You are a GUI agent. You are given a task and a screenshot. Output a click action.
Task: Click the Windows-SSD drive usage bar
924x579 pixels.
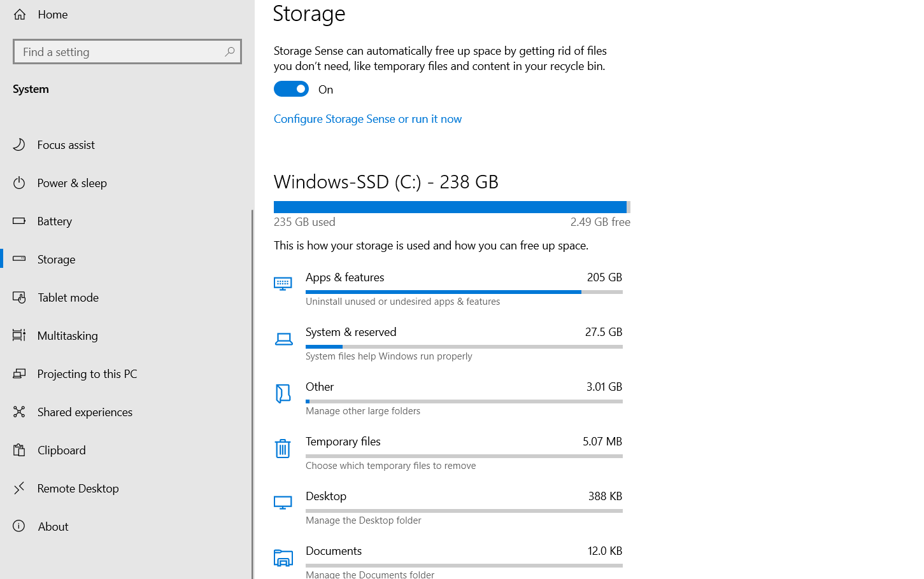tap(451, 207)
